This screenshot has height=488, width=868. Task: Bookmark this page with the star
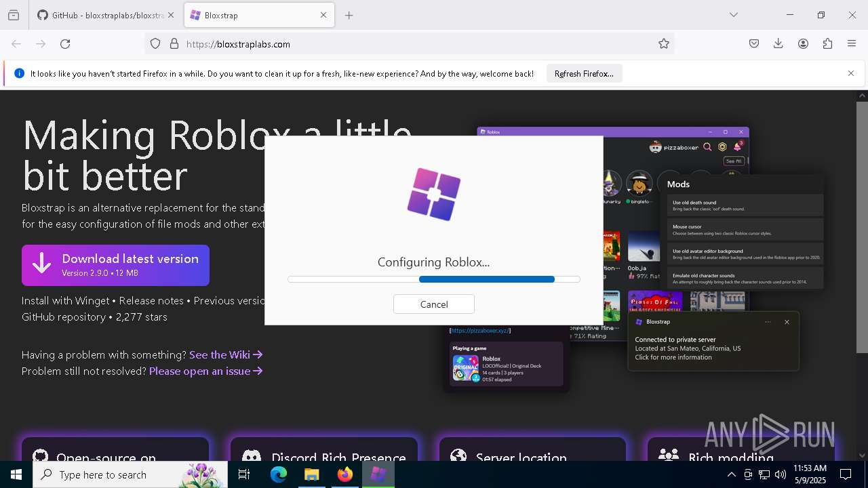click(664, 44)
